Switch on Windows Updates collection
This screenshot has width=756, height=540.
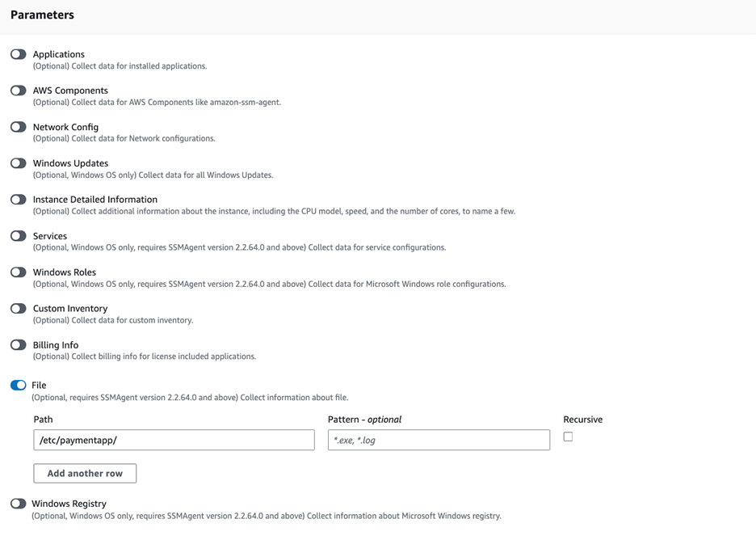[18, 163]
